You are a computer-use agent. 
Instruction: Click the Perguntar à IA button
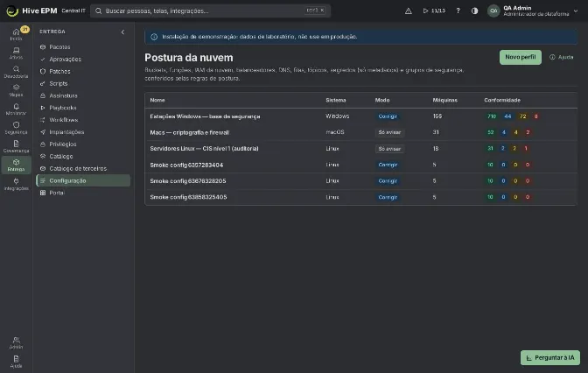(550, 357)
